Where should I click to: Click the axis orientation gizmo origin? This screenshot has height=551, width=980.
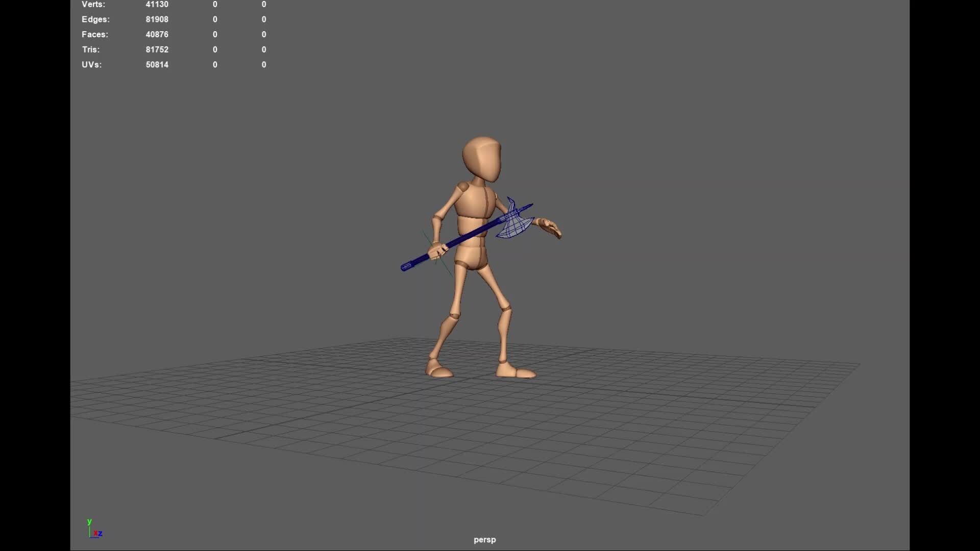90,537
